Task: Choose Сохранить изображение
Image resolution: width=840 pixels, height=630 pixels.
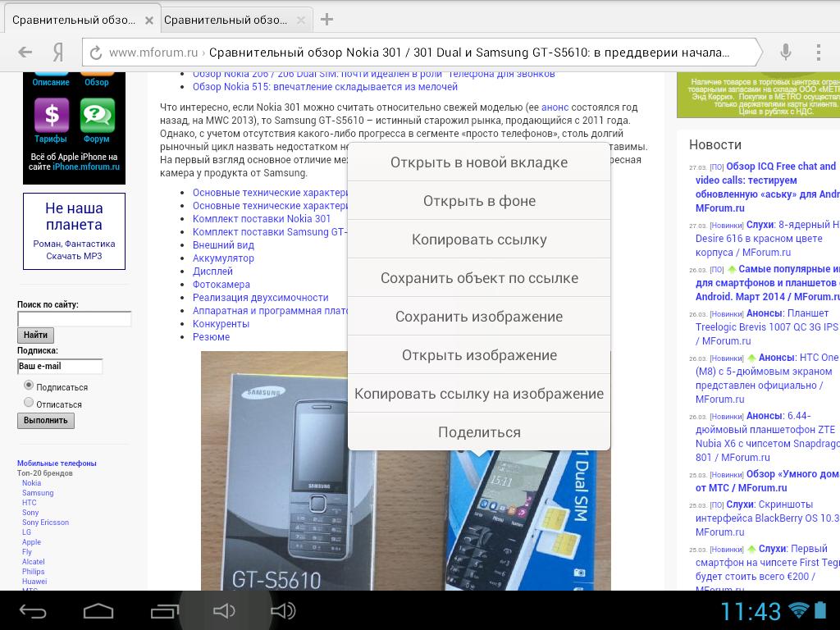Action: coord(479,317)
